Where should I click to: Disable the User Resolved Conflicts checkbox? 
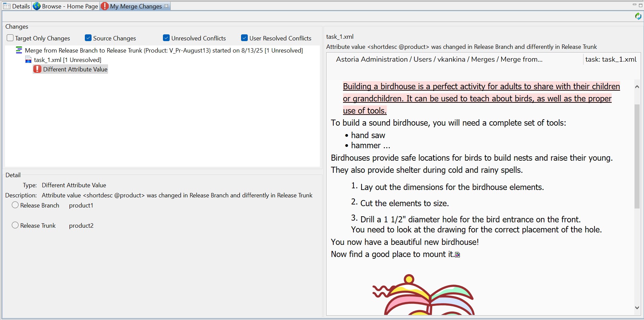point(244,38)
